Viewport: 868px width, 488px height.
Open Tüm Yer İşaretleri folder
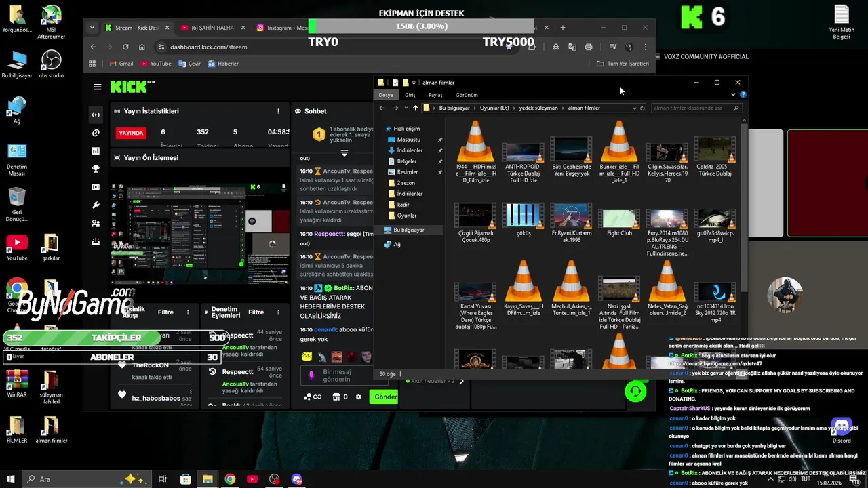623,64
